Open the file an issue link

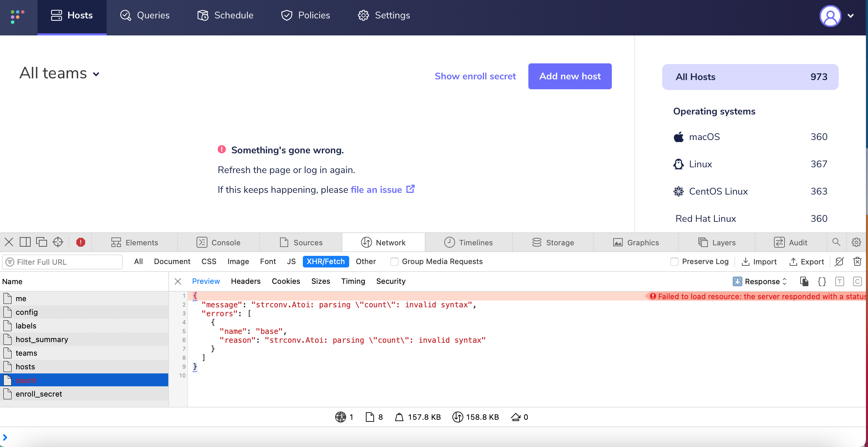[x=376, y=189]
